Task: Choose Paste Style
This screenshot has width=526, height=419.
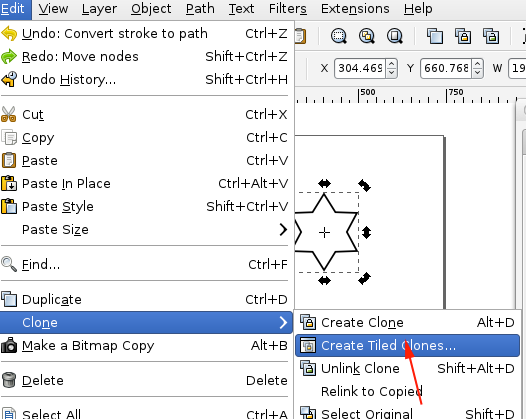Action: pyautogui.click(x=145, y=207)
